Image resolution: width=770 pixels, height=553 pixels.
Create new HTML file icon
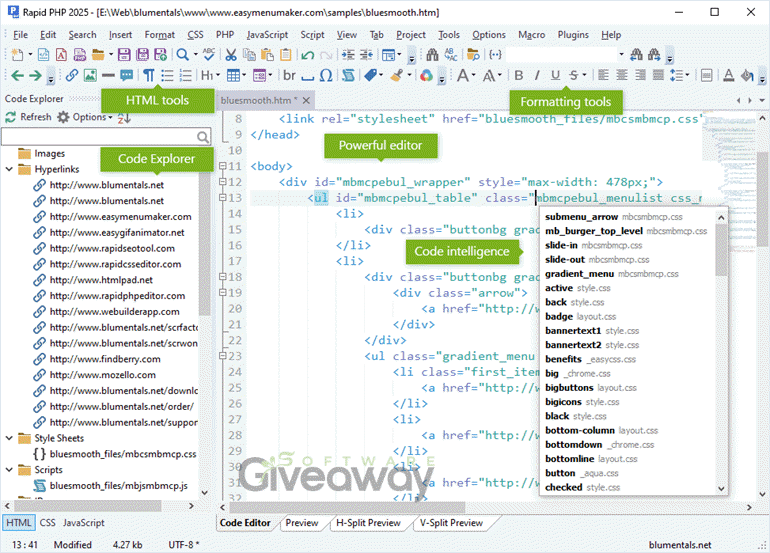coord(44,55)
